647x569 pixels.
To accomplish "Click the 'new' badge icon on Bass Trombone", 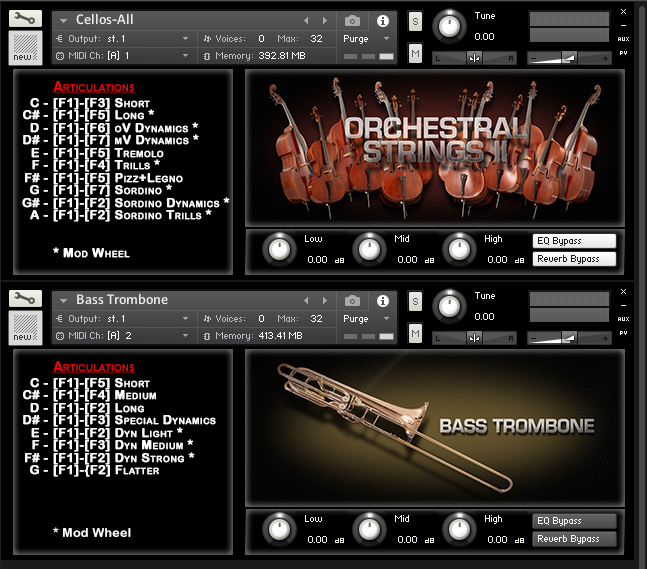I will pos(25,328).
